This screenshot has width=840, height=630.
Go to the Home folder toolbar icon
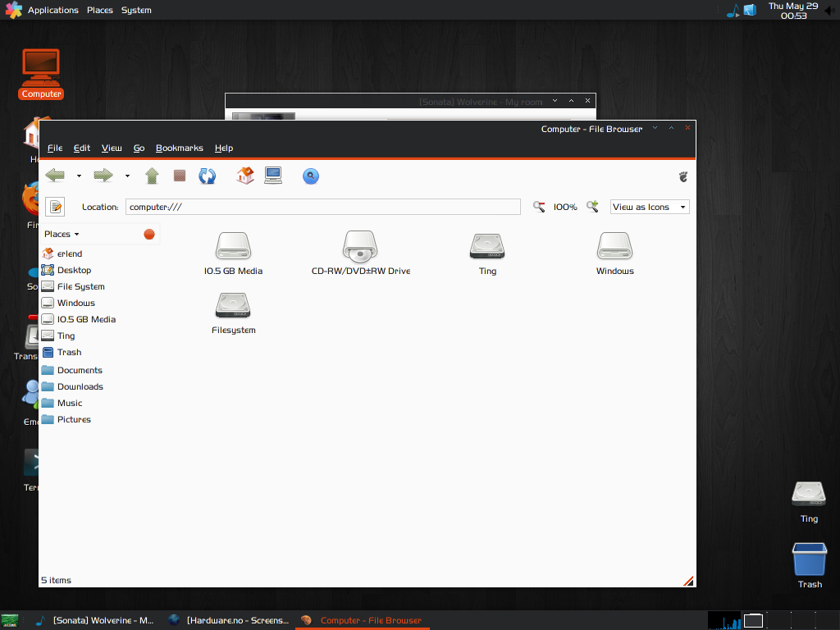tap(245, 176)
